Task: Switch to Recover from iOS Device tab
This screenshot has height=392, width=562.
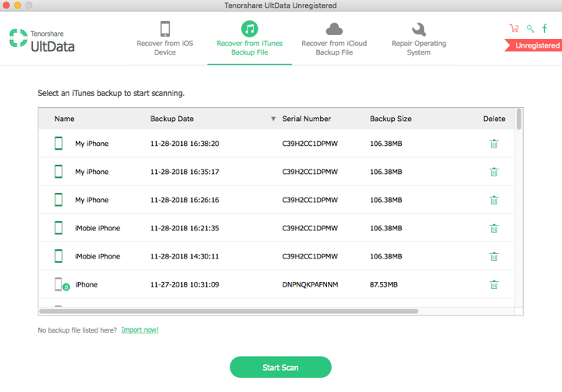Action: coord(165,37)
